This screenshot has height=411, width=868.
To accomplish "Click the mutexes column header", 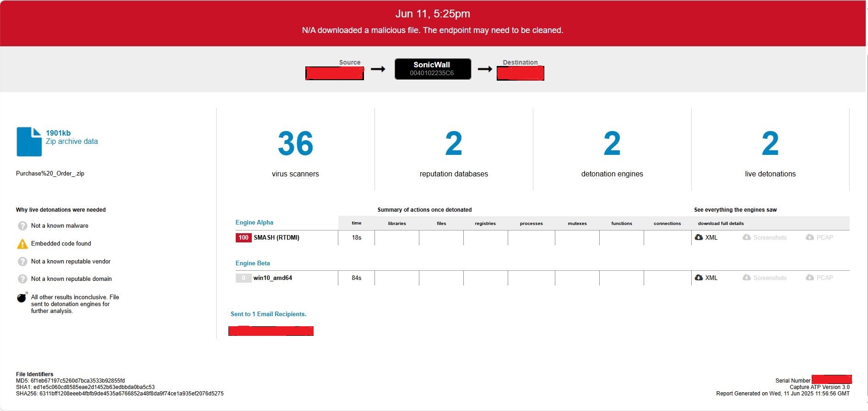I will pos(577,224).
